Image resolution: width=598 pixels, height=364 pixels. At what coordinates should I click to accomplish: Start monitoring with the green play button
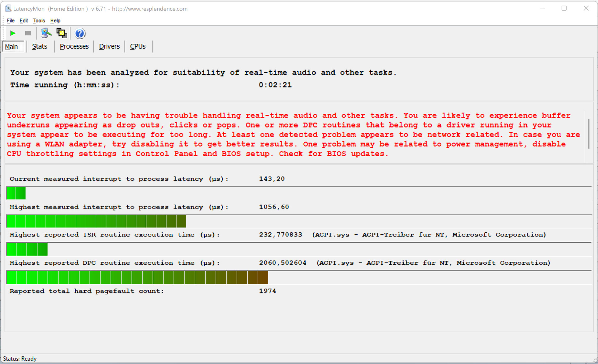pyautogui.click(x=13, y=33)
